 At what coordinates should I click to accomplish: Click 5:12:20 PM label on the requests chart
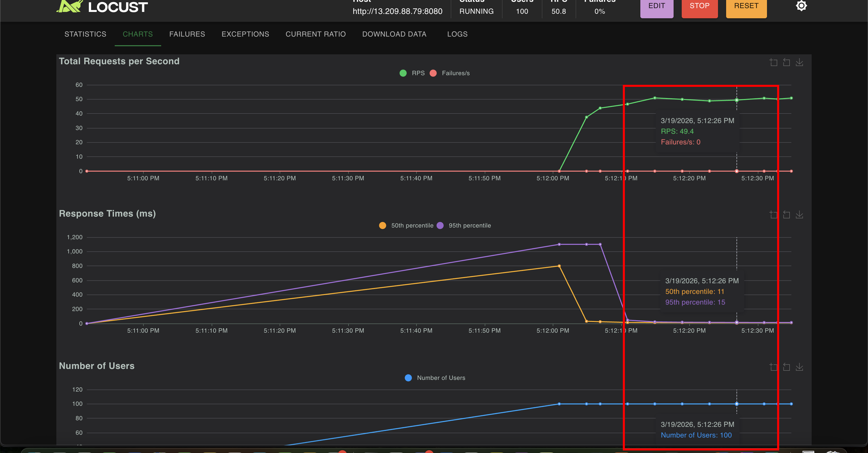pyautogui.click(x=689, y=178)
